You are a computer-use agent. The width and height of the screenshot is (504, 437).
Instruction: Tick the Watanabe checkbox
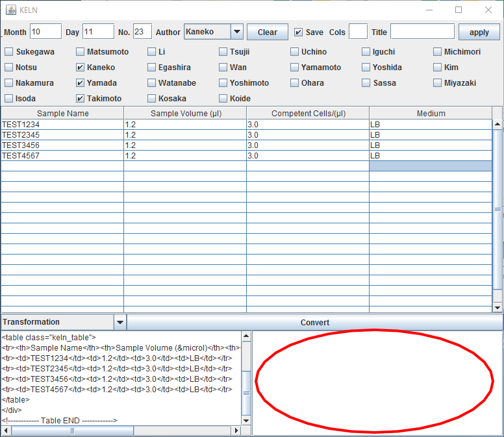(x=152, y=83)
